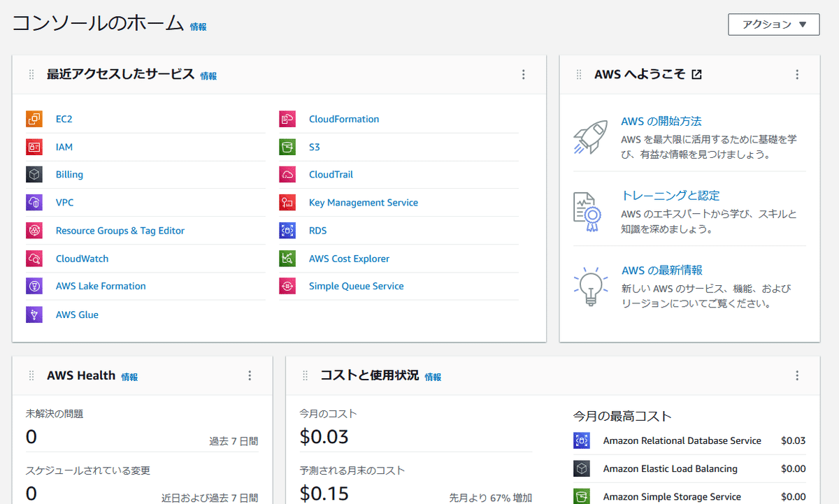Open Resource Groups & Tag Editor link

120,231
